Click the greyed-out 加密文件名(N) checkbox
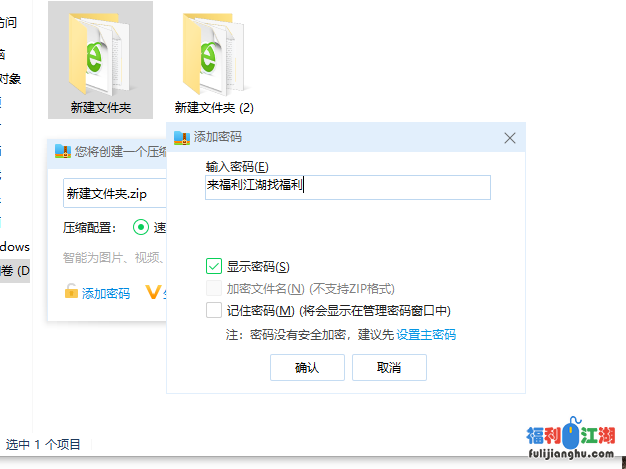Screen dimensions: 626x469 tap(213, 288)
